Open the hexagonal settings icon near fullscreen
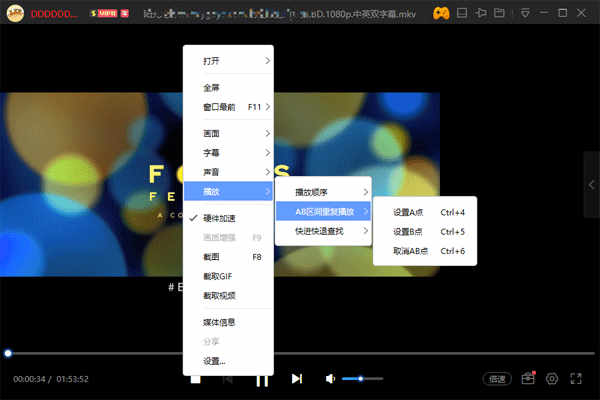 point(552,379)
